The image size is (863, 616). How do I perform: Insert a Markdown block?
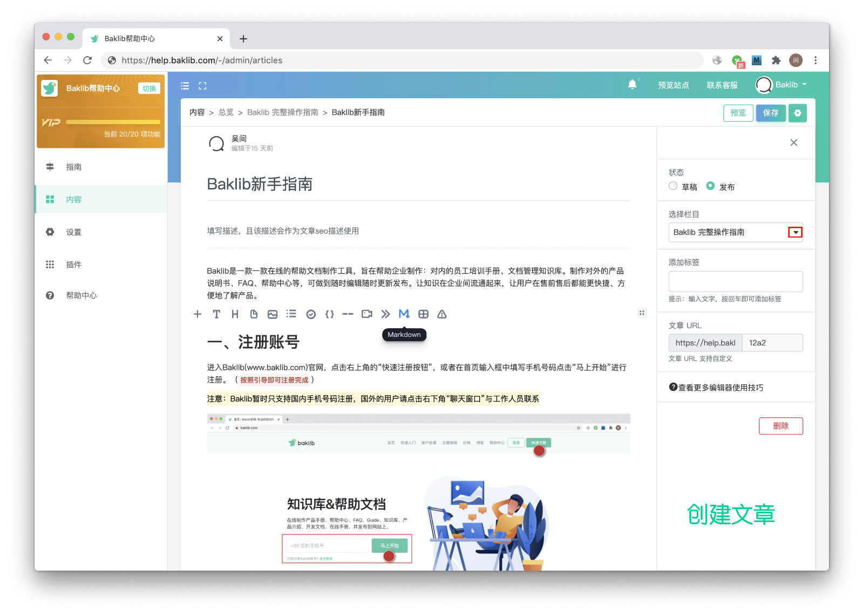404,314
